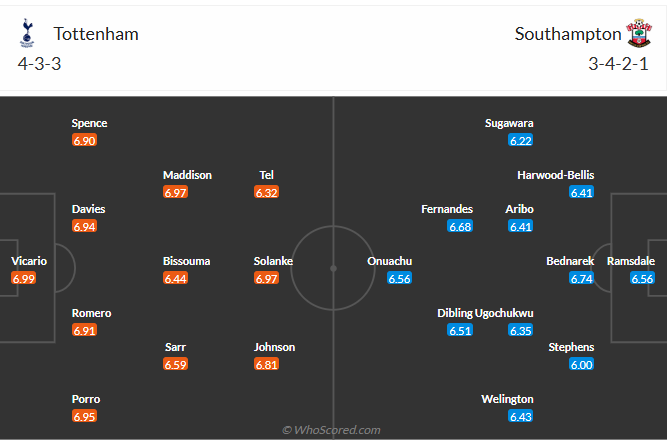The image size is (670, 440).
Task: Select Vicario's 6.99 rating badge
Action: point(24,278)
